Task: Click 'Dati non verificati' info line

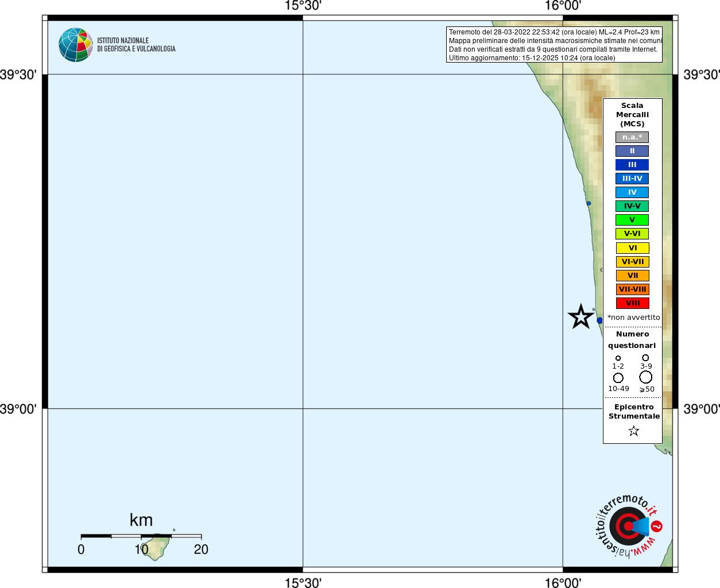Action: [x=553, y=49]
